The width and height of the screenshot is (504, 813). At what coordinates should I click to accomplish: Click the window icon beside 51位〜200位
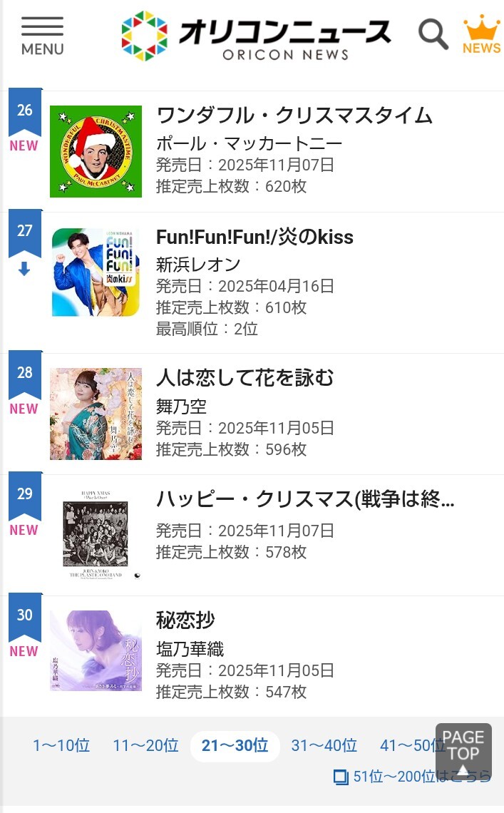[341, 777]
